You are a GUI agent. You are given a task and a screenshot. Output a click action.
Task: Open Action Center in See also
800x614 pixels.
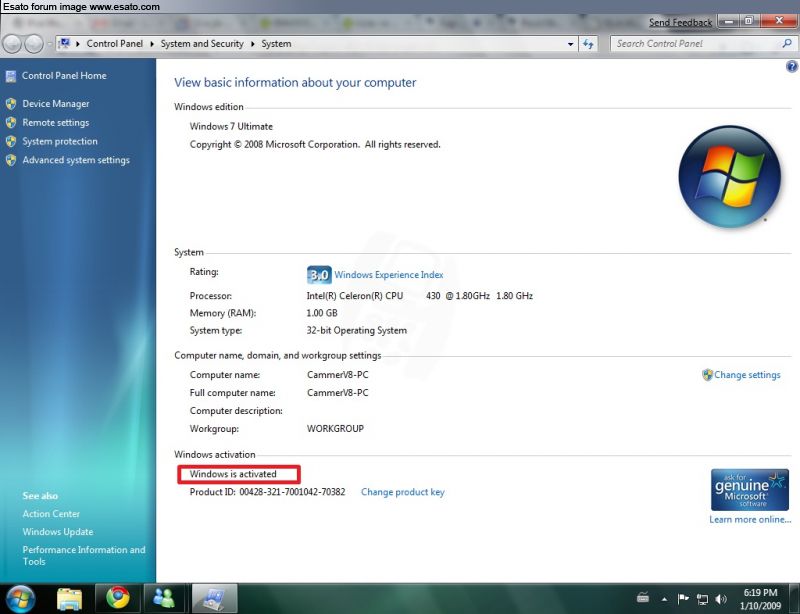point(51,514)
